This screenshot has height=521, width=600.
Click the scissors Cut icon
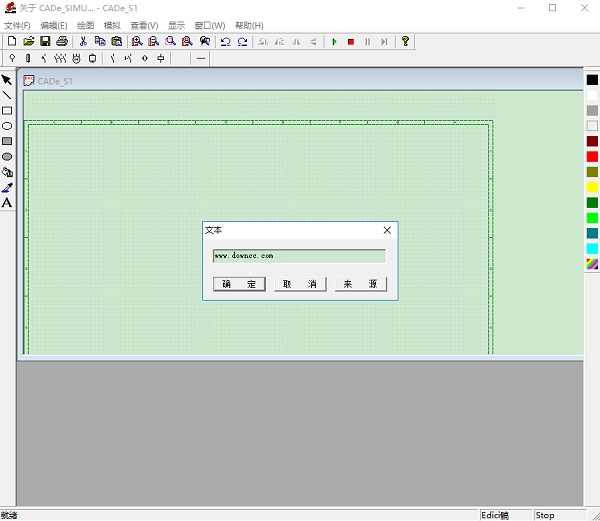(x=83, y=41)
